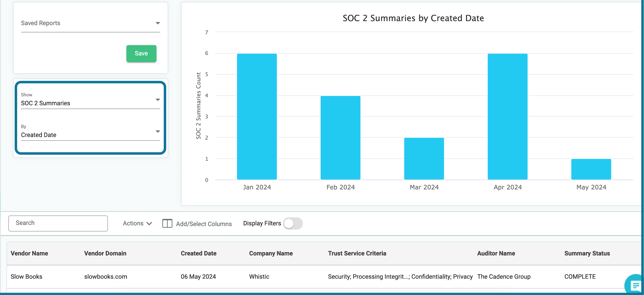Click the Add/Select Columns icon

(x=167, y=223)
